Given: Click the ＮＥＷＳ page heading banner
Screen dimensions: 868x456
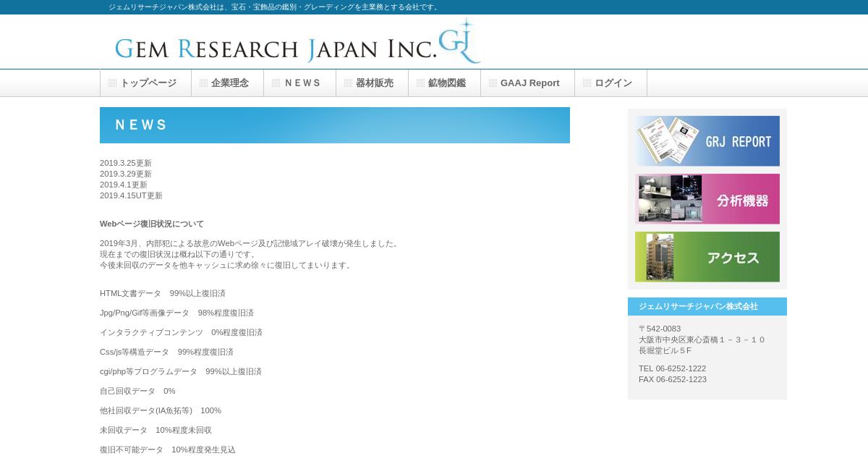Looking at the screenshot, I should tap(335, 125).
